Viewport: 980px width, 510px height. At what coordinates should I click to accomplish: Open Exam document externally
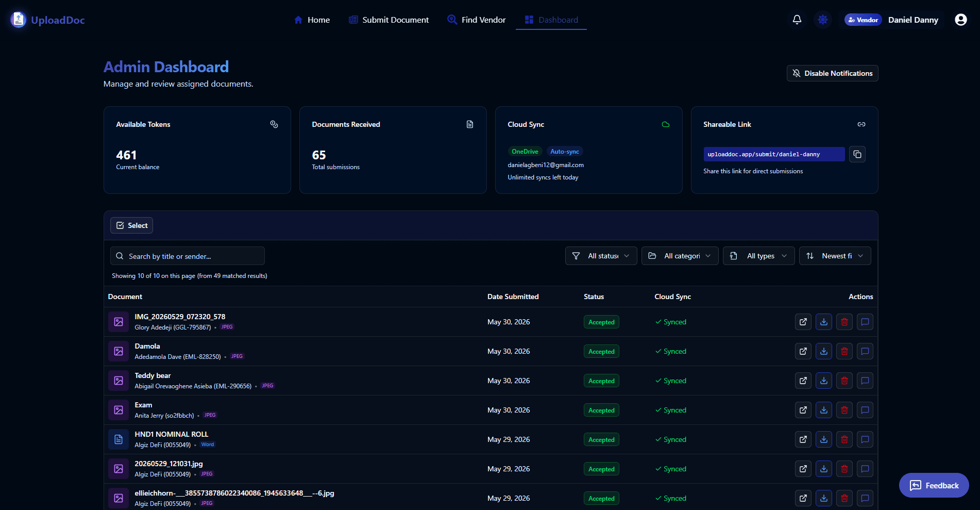click(x=803, y=410)
